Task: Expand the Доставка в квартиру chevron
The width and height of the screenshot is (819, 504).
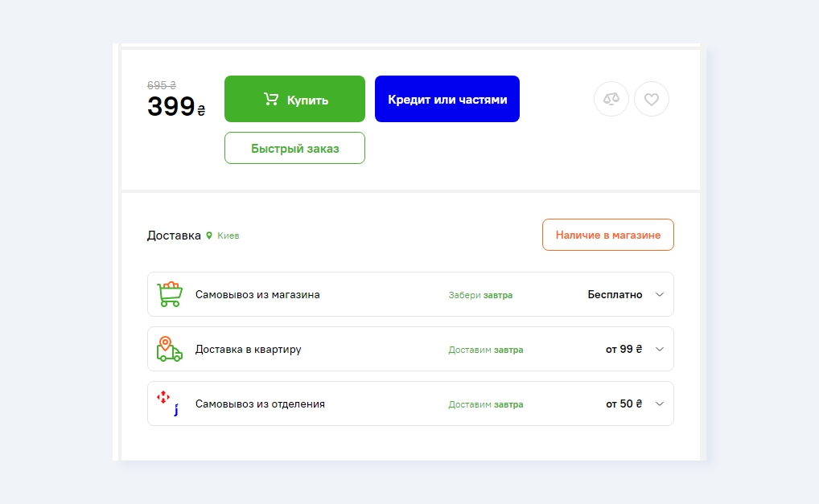Action: point(660,349)
